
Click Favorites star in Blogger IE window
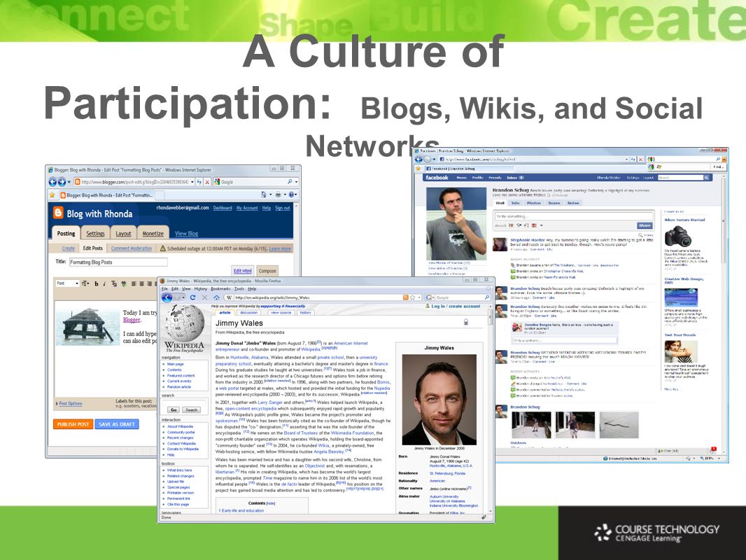(x=52, y=195)
